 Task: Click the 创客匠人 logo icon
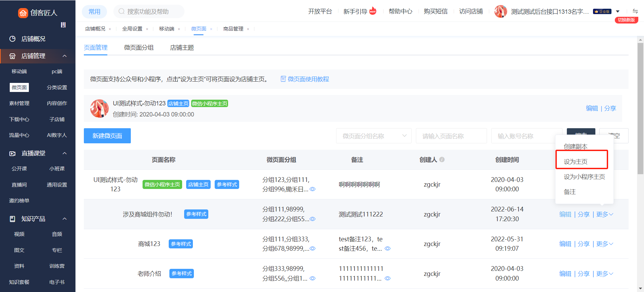tap(23, 13)
